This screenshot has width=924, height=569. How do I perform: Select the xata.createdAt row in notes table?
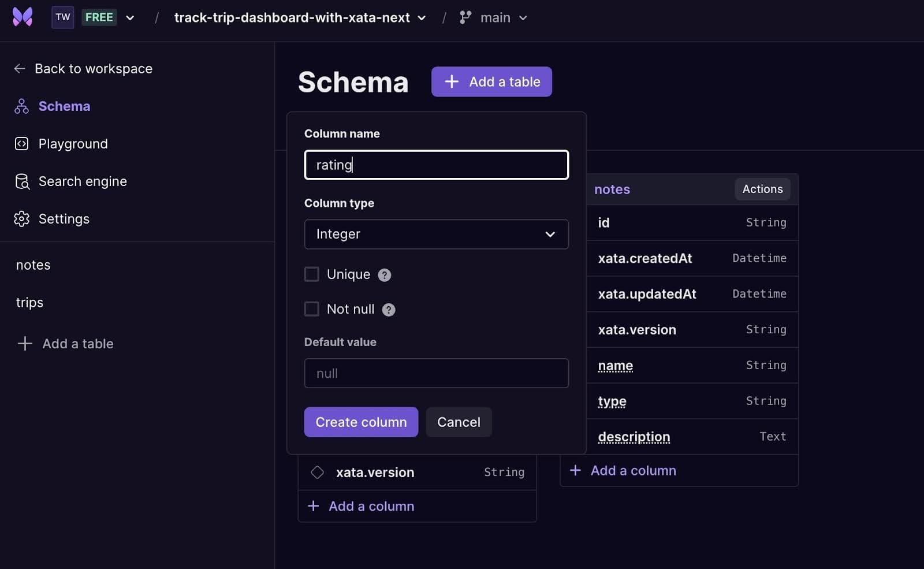point(692,258)
